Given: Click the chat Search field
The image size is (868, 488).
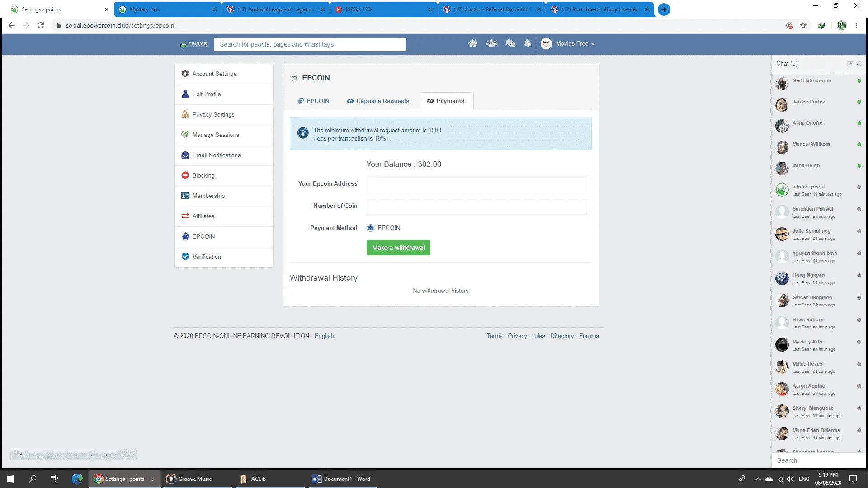Looking at the screenshot, I should [819, 460].
